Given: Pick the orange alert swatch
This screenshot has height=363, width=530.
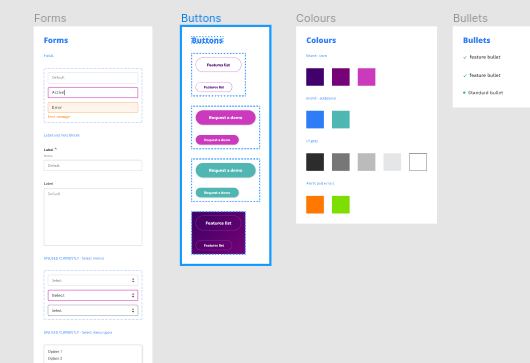Looking at the screenshot, I should click(315, 205).
